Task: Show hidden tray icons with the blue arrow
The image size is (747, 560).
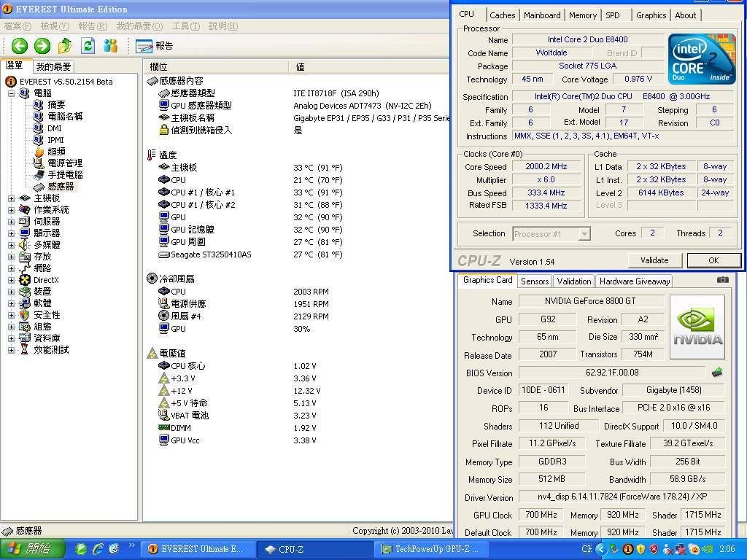Action: tap(601, 549)
